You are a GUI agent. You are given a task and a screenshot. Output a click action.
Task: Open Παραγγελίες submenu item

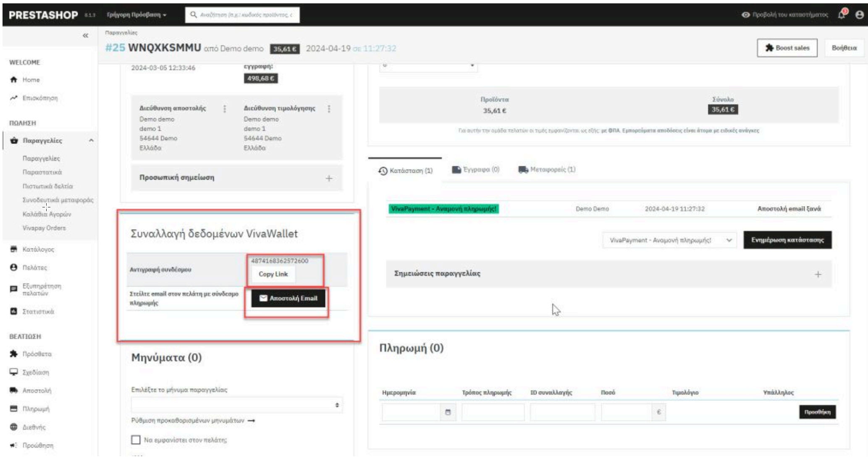pos(41,159)
